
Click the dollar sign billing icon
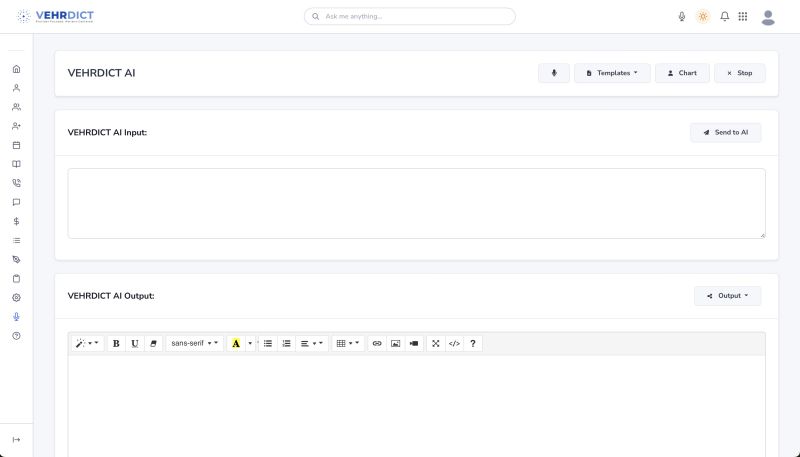(x=16, y=221)
